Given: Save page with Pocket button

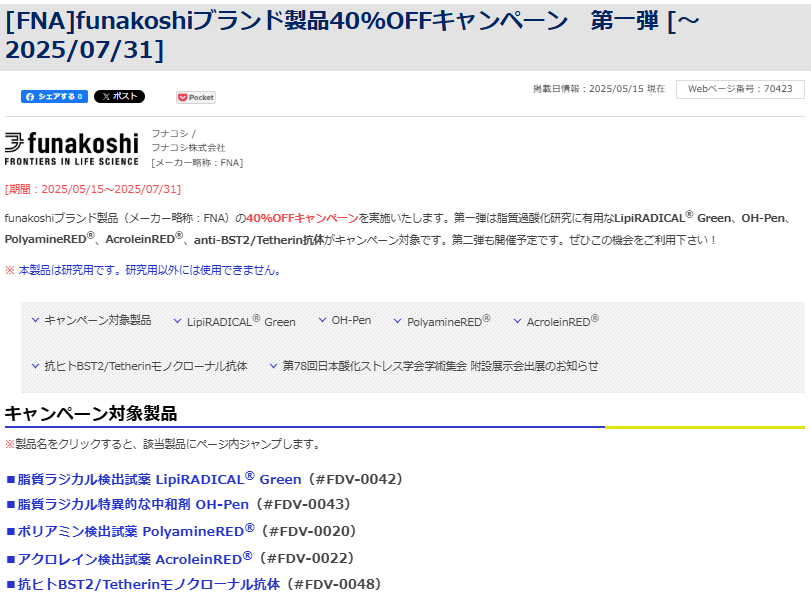Looking at the screenshot, I should pyautogui.click(x=196, y=97).
